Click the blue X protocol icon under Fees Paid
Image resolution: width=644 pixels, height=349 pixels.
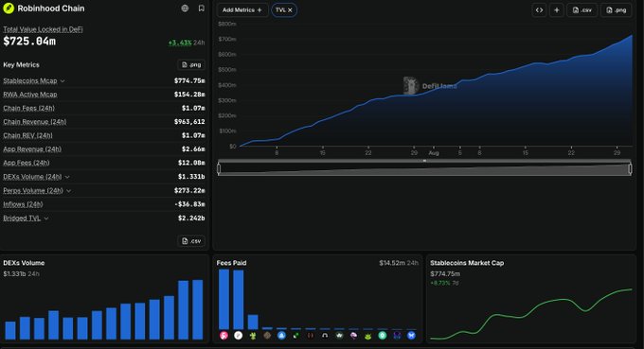tap(411, 336)
